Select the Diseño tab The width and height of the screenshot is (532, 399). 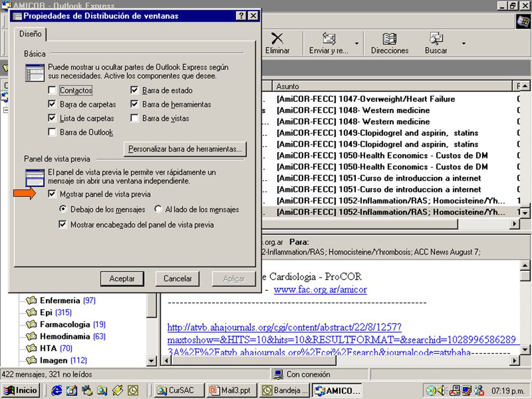click(30, 34)
